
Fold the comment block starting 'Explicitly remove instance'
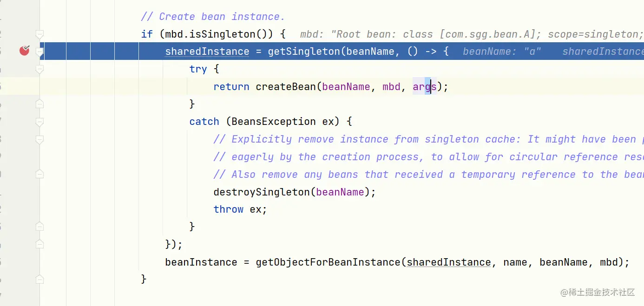39,139
